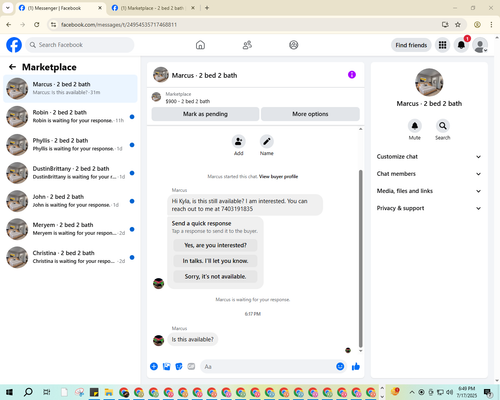
Task: Click the address bar URL
Action: click(119, 25)
